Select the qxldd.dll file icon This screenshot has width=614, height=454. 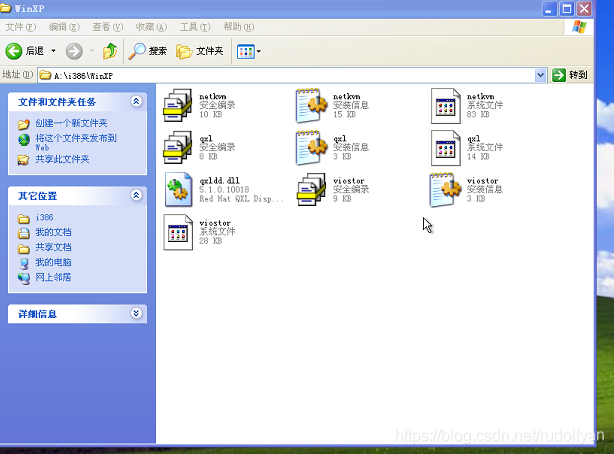click(x=179, y=190)
